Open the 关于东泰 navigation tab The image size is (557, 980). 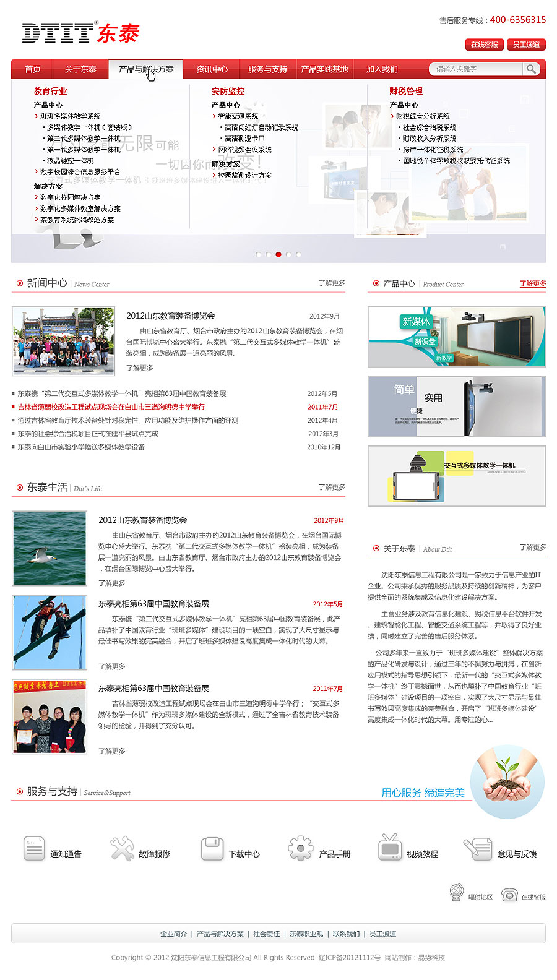(80, 69)
